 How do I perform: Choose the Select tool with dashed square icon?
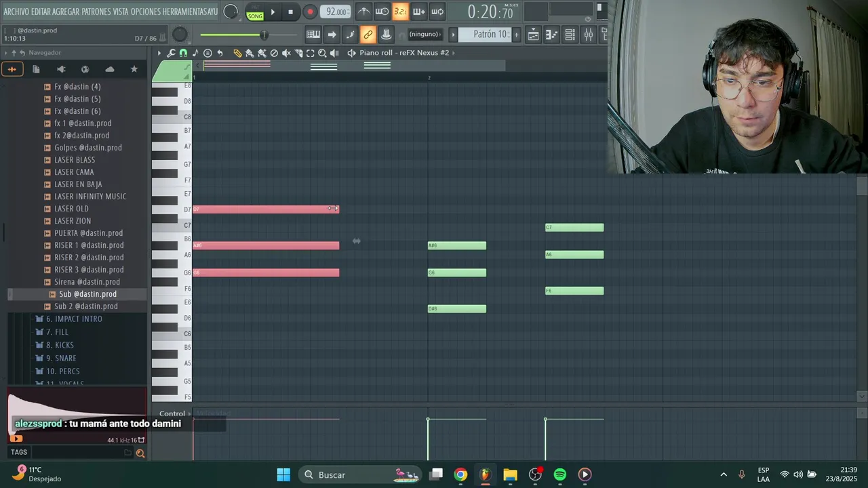pyautogui.click(x=310, y=53)
